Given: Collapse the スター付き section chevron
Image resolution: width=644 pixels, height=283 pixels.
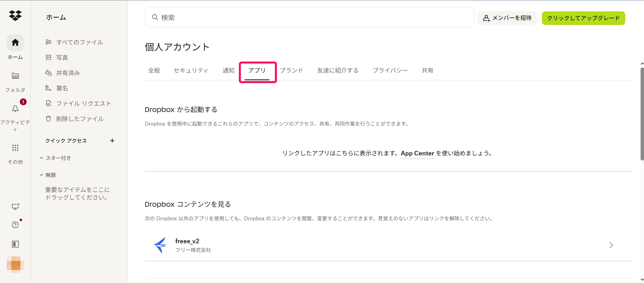Looking at the screenshot, I should click(x=41, y=158).
